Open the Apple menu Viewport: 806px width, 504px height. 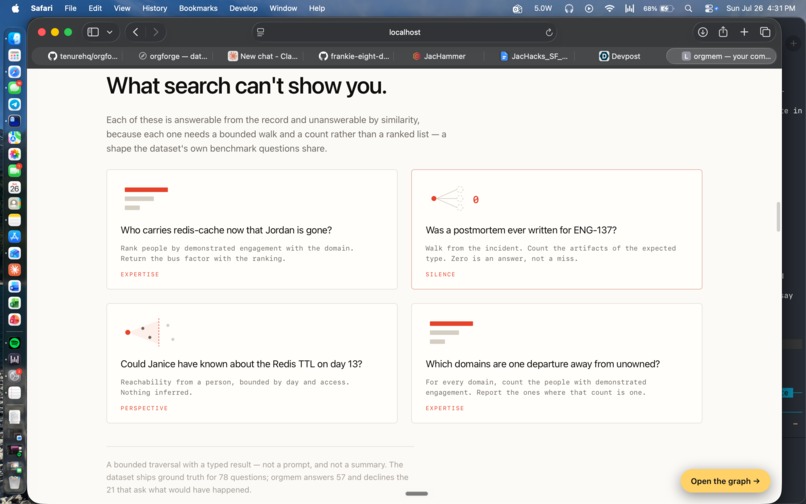[x=15, y=8]
